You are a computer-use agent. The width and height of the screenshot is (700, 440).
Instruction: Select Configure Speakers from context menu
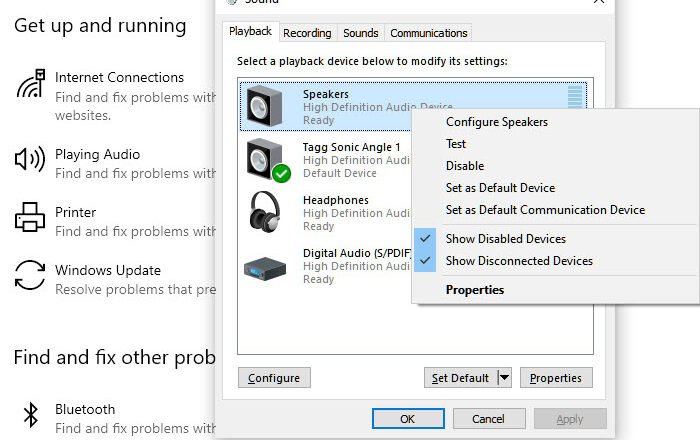click(x=496, y=122)
